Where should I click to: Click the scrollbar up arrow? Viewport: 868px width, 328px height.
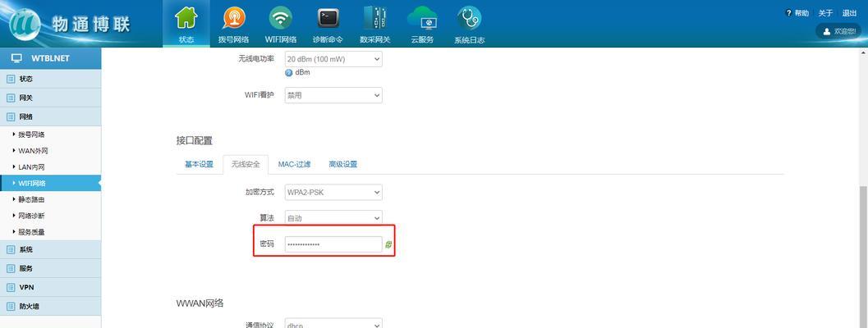863,52
